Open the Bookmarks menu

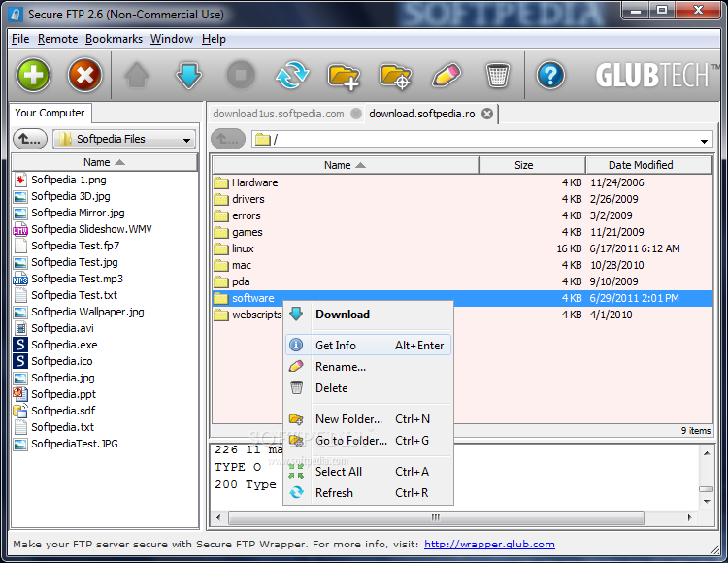coord(114,39)
